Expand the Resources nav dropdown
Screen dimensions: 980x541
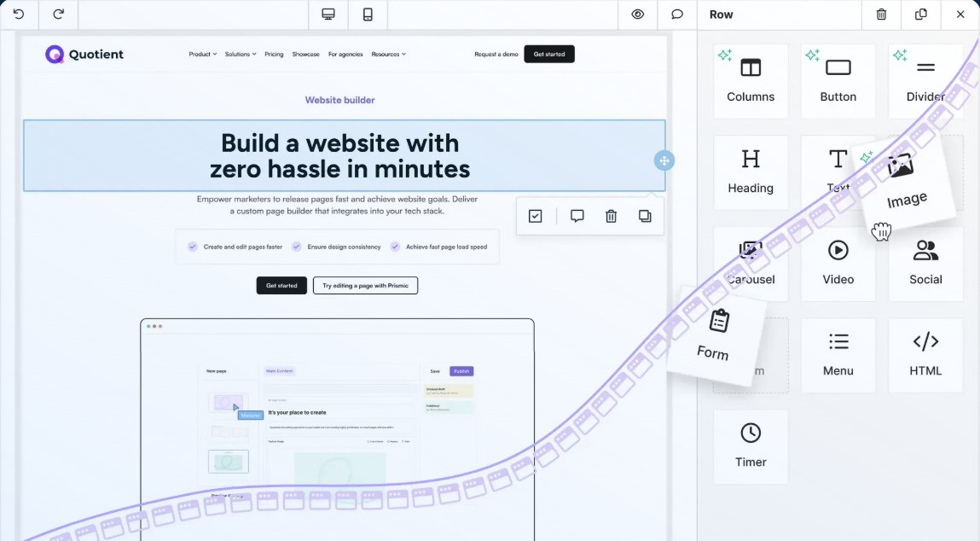pos(388,55)
